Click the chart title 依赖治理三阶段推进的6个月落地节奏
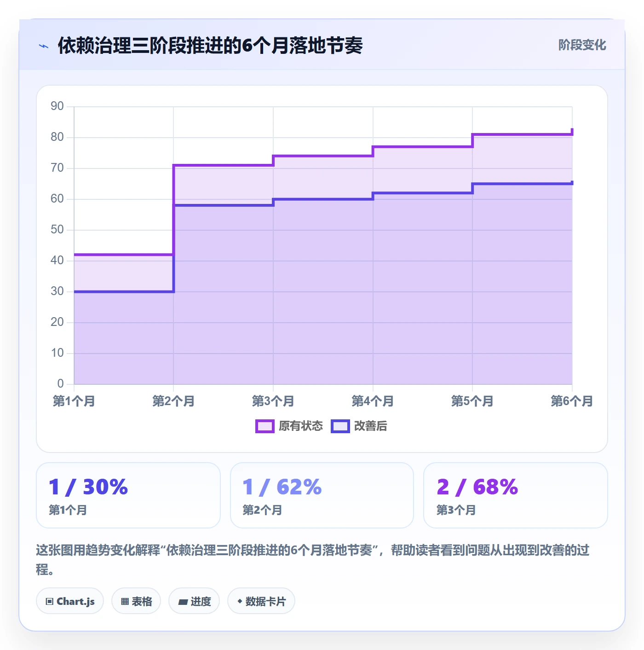Image resolution: width=644 pixels, height=650 pixels. 210,46
